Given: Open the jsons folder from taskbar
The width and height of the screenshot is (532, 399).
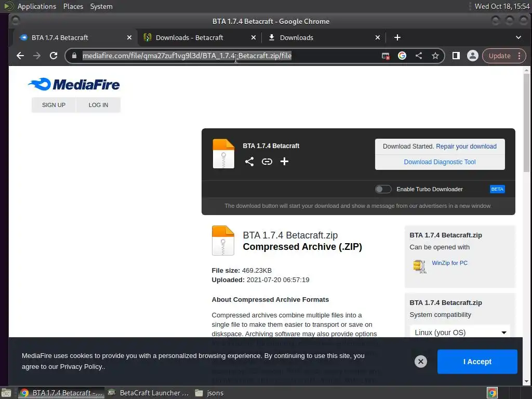Looking at the screenshot, I should click(x=210, y=393).
